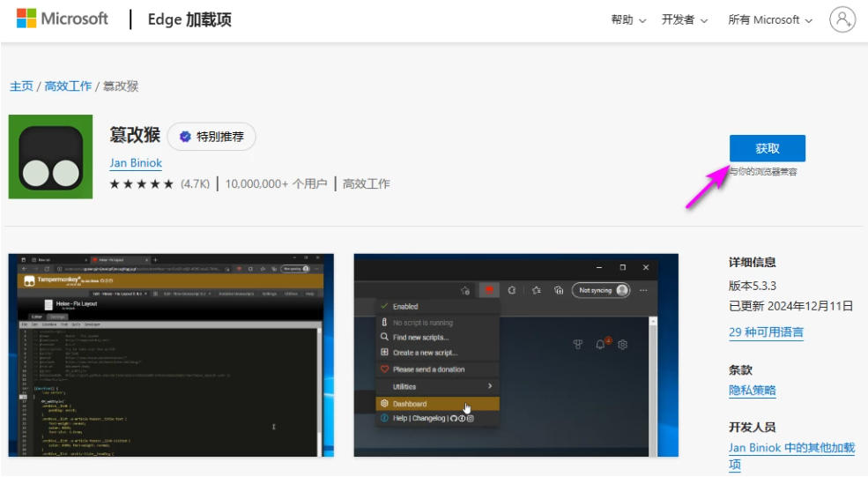Click the 10,000,000+ 个用户 text
This screenshot has width=868, height=477.
click(x=276, y=184)
